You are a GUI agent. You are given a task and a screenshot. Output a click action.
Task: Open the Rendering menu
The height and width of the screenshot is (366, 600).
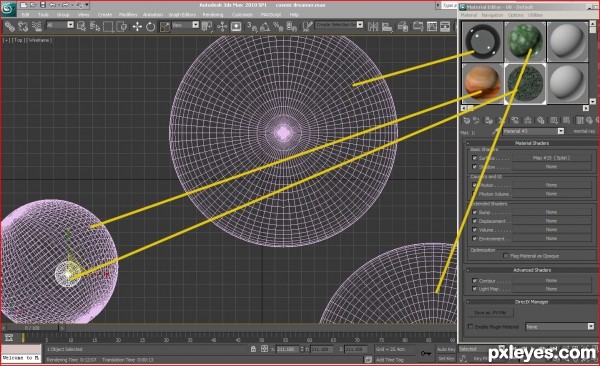click(x=213, y=15)
